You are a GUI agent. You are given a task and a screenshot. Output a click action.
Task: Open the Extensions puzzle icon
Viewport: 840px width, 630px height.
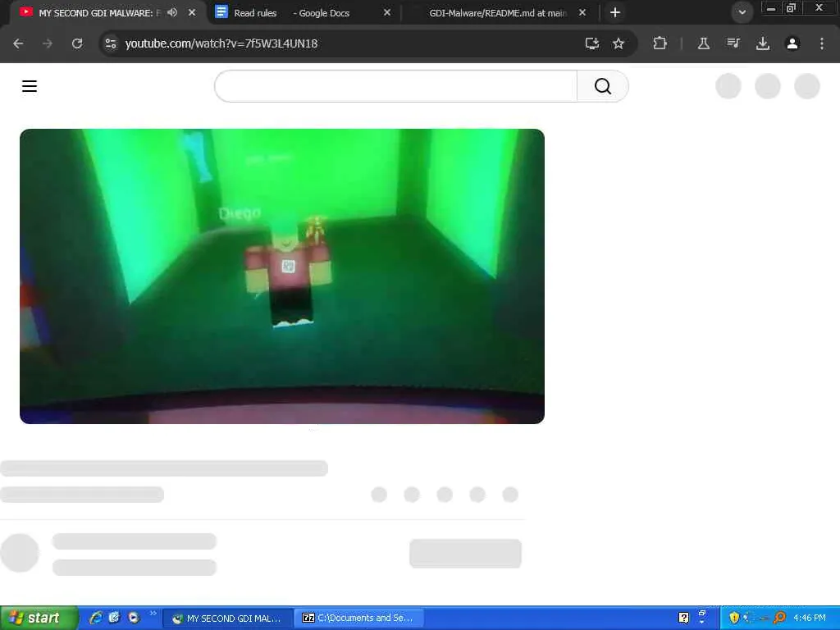660,43
